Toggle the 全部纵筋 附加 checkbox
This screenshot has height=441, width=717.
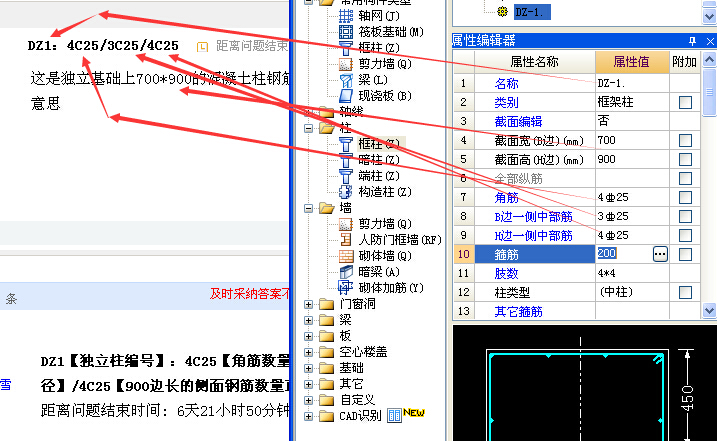685,178
